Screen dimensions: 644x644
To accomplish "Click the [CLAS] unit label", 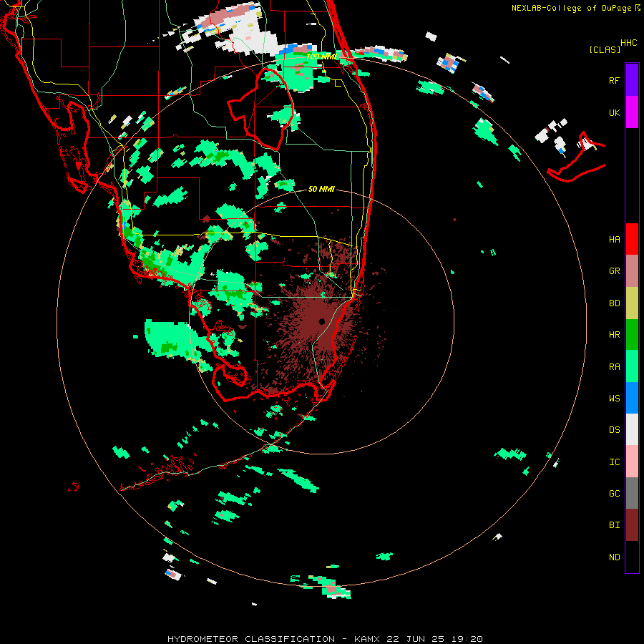I will pyautogui.click(x=605, y=49).
